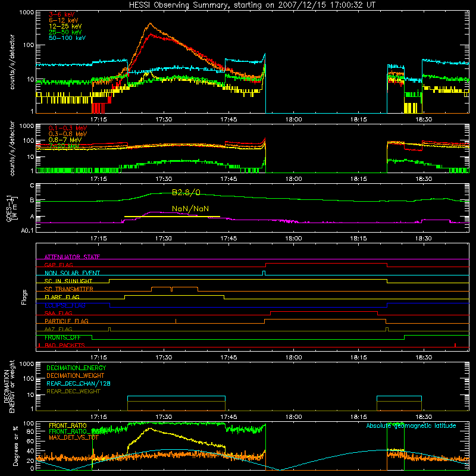Click the 0.8-7 MeV legend entry

(65, 140)
